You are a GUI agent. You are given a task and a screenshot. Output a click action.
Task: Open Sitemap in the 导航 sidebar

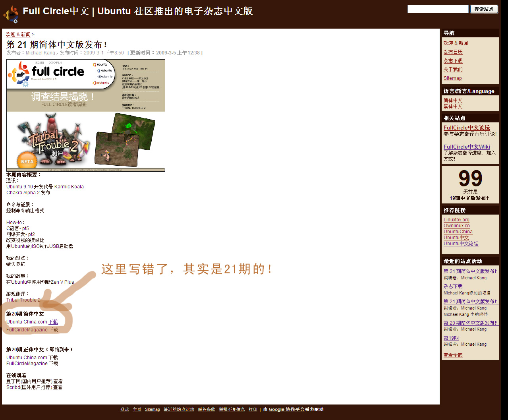(x=453, y=78)
